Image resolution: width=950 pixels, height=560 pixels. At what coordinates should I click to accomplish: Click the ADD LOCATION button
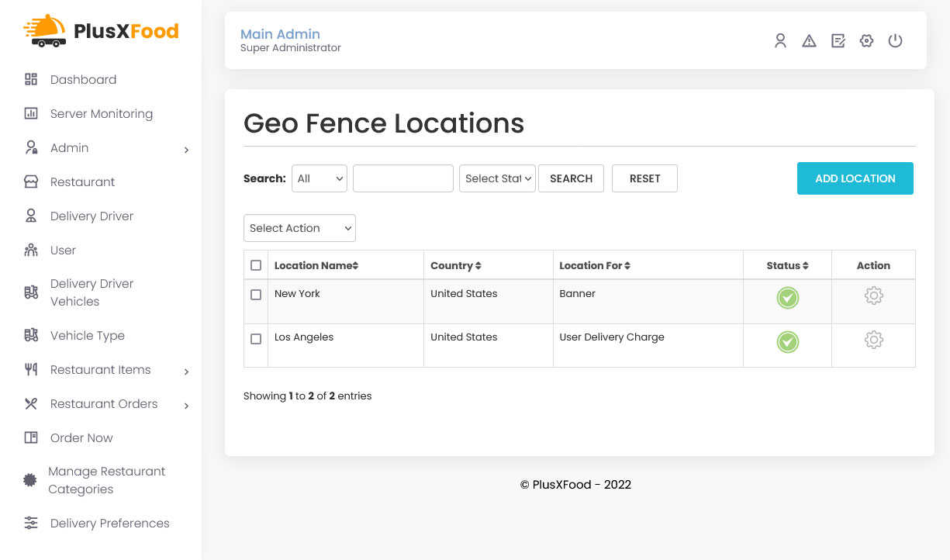pyautogui.click(x=855, y=178)
